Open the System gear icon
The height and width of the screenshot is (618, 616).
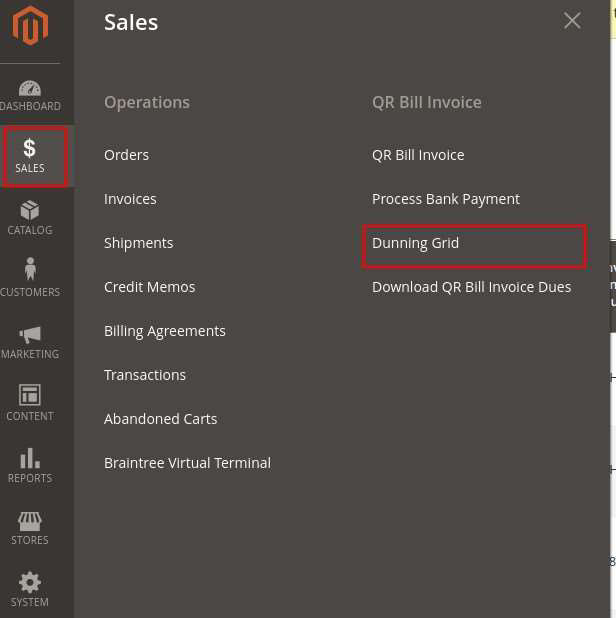click(x=30, y=582)
